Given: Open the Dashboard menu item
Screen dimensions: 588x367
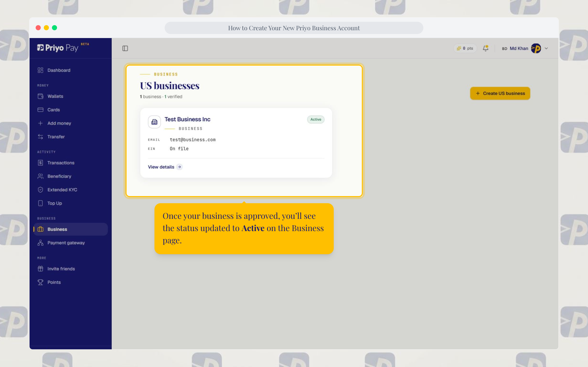Looking at the screenshot, I should pyautogui.click(x=71, y=70).
